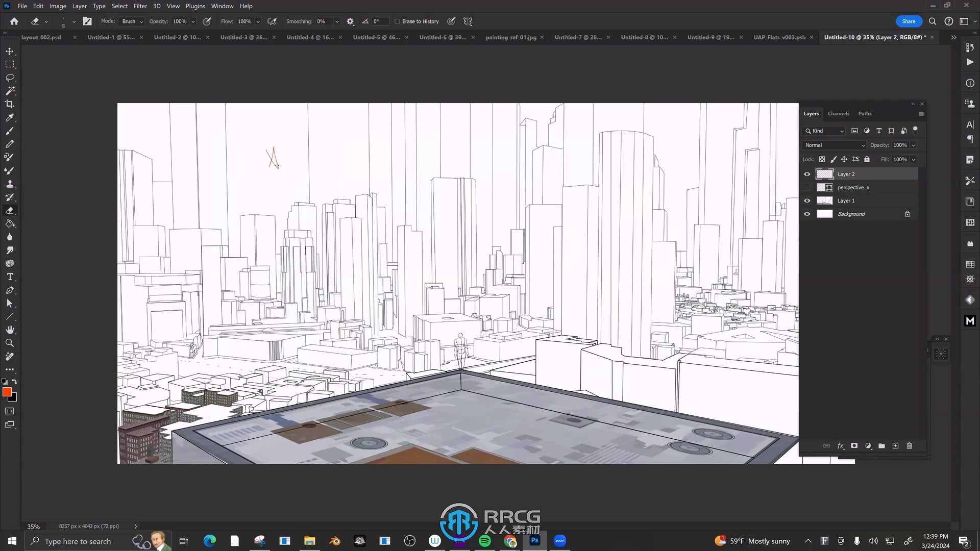The width and height of the screenshot is (980, 551).
Task: Click the Home icon in options bar
Action: (14, 21)
